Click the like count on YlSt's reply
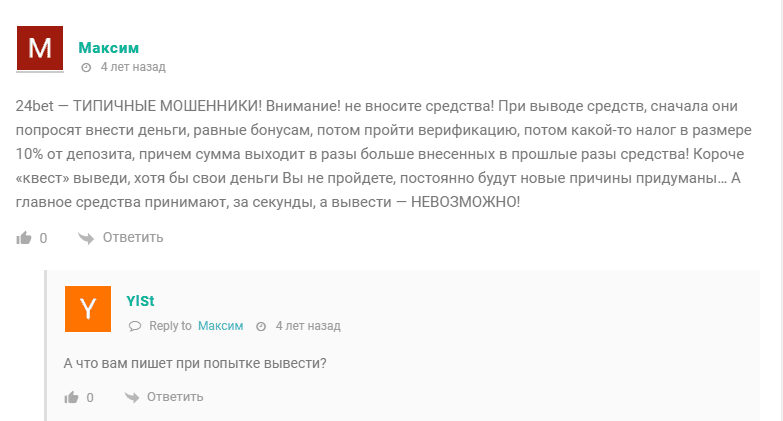The width and height of the screenshot is (783, 421). click(x=90, y=398)
